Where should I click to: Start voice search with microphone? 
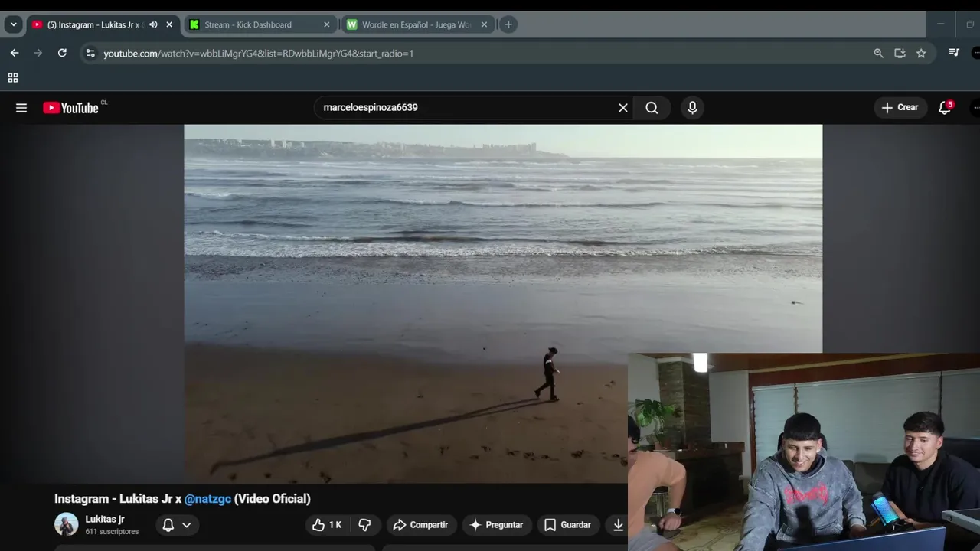point(692,108)
